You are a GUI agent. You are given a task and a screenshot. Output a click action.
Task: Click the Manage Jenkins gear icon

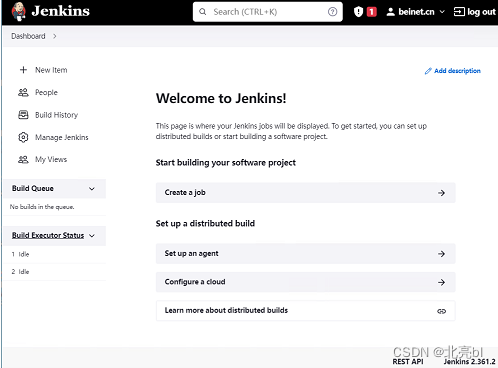(x=23, y=137)
